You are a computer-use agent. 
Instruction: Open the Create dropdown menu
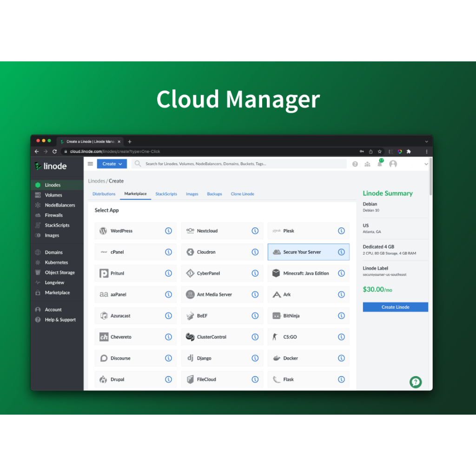point(112,164)
